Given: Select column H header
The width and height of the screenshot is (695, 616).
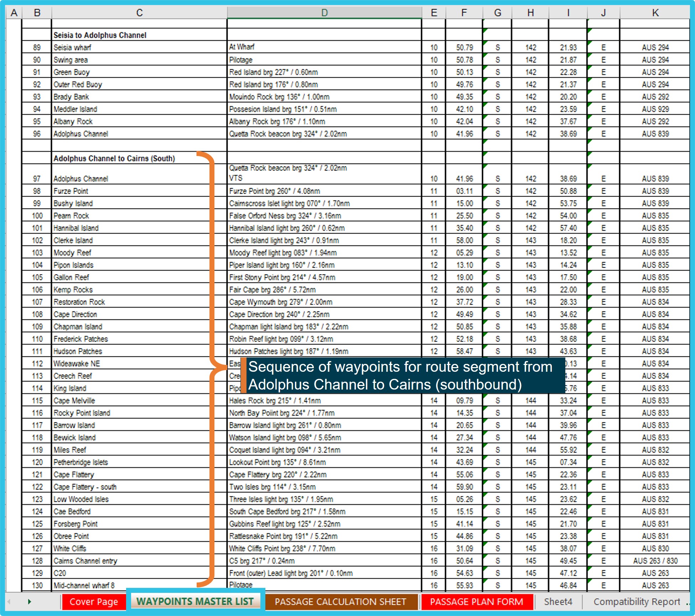Looking at the screenshot, I should pos(530,13).
